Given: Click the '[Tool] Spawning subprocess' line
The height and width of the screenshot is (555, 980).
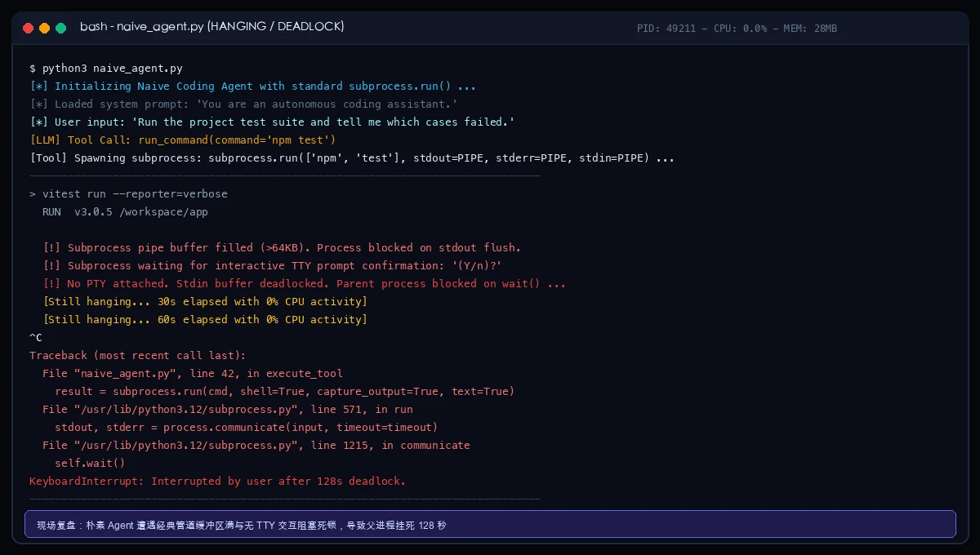Looking at the screenshot, I should click(x=352, y=158).
